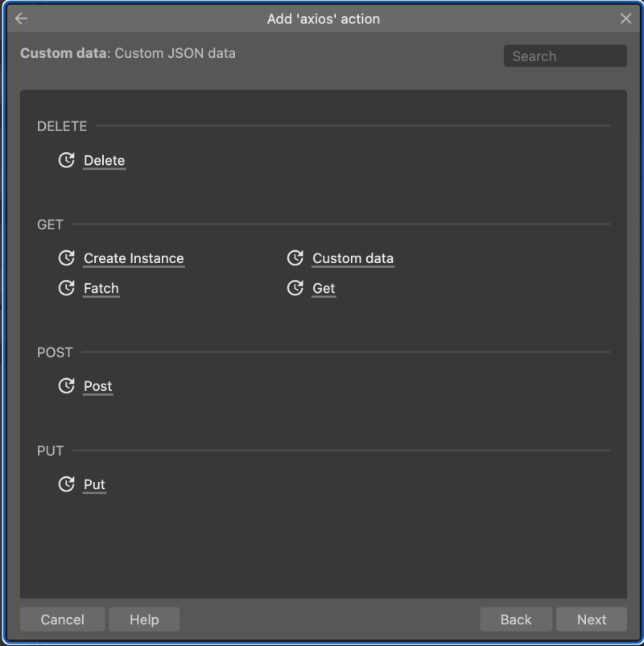644x646 pixels.
Task: Click the icon beside Put action
Action: point(66,483)
